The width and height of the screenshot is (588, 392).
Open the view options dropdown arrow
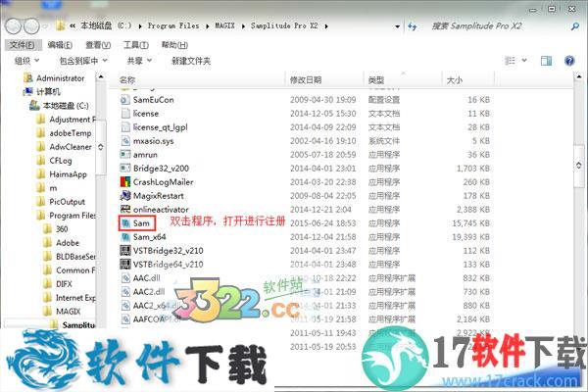(x=524, y=61)
